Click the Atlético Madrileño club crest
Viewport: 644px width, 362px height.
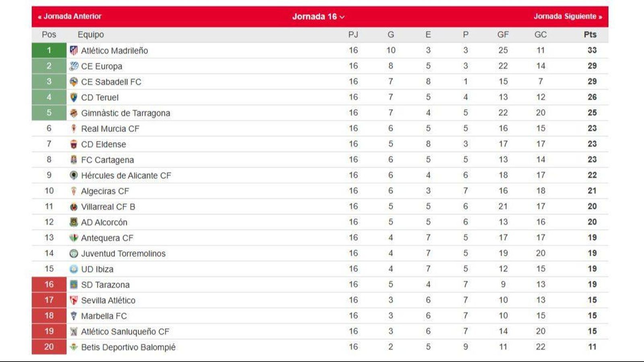click(x=74, y=51)
